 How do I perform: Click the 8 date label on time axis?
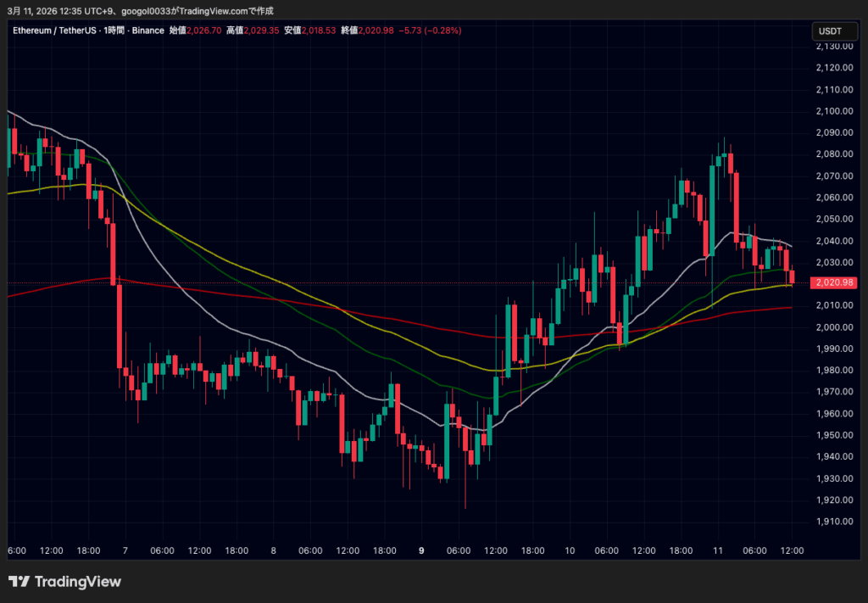273,550
